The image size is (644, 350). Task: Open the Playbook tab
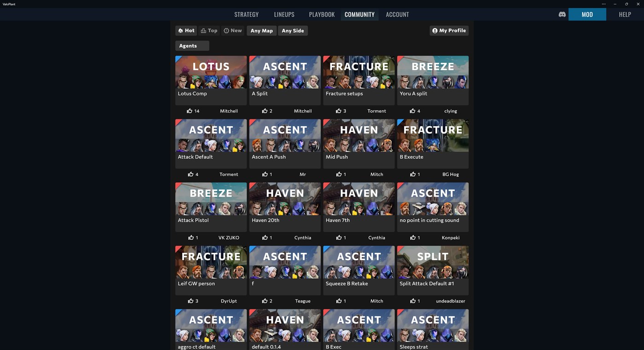322,14
